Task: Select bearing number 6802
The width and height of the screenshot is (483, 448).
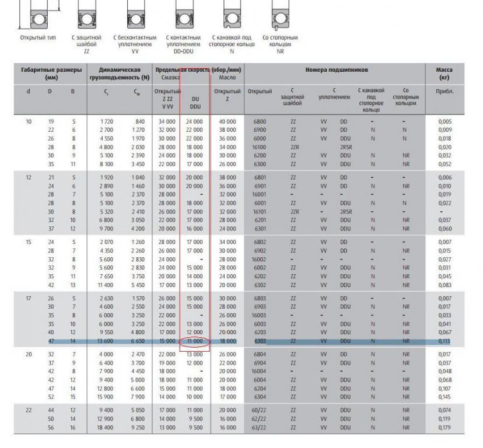Action: point(260,242)
